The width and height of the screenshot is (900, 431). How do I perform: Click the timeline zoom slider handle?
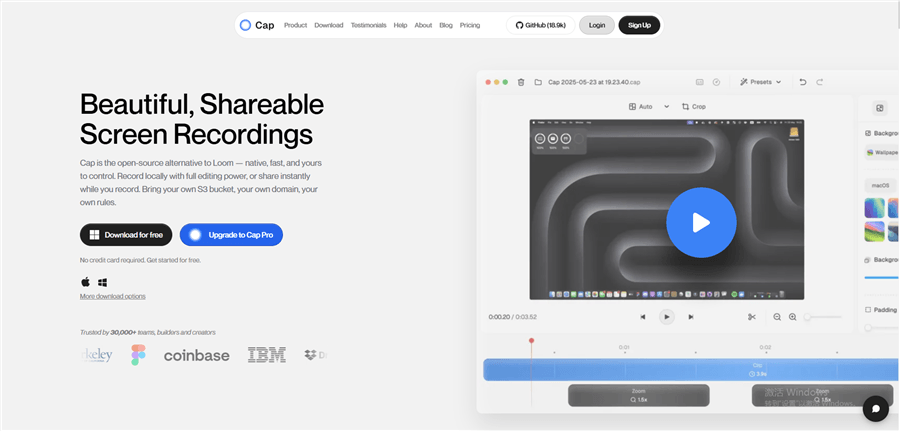click(807, 317)
